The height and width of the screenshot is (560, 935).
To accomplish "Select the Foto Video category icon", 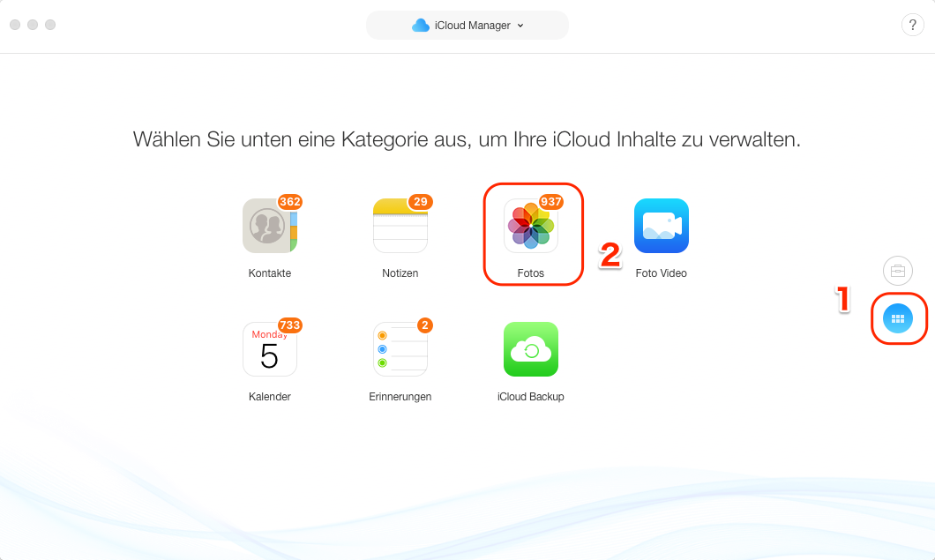I will tap(662, 226).
